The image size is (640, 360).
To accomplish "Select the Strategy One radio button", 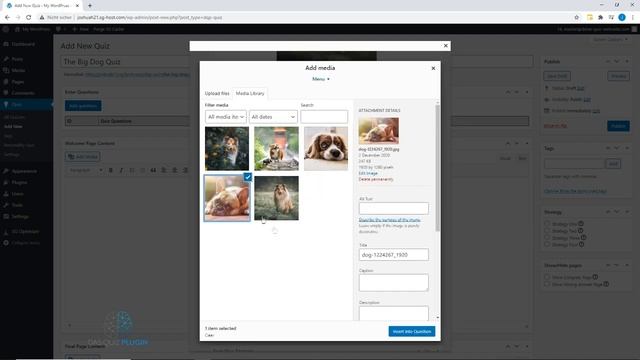I will point(547,224).
